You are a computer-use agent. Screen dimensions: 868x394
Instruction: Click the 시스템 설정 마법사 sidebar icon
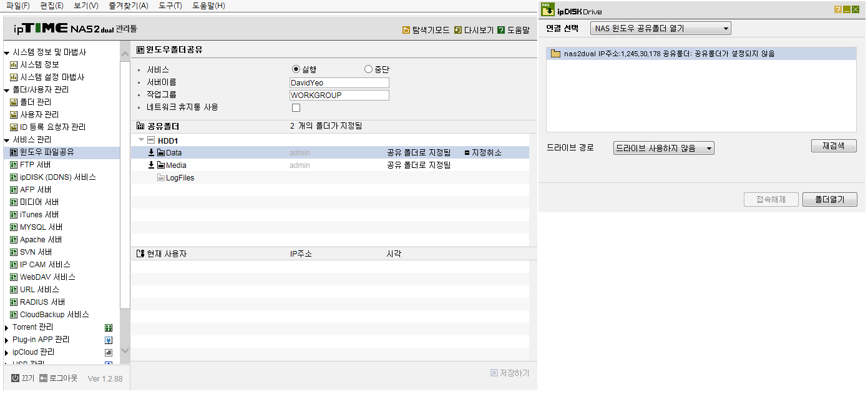[x=14, y=77]
